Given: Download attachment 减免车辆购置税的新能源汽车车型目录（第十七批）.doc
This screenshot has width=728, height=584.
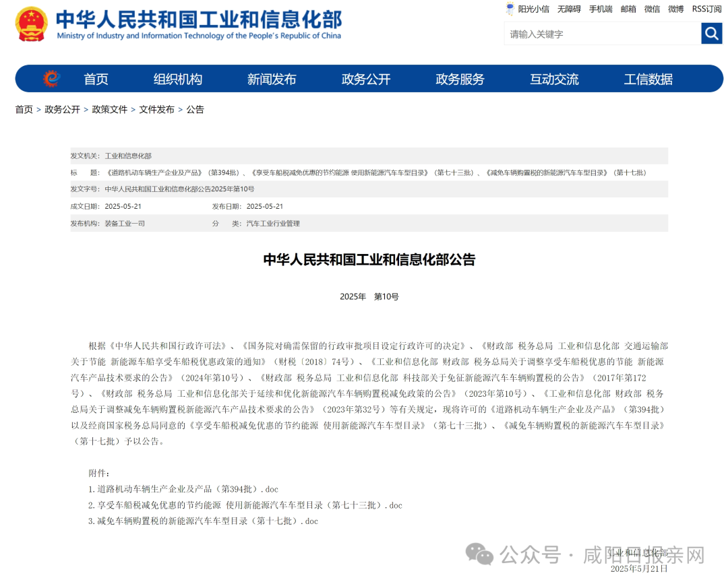Looking at the screenshot, I should tap(203, 521).
